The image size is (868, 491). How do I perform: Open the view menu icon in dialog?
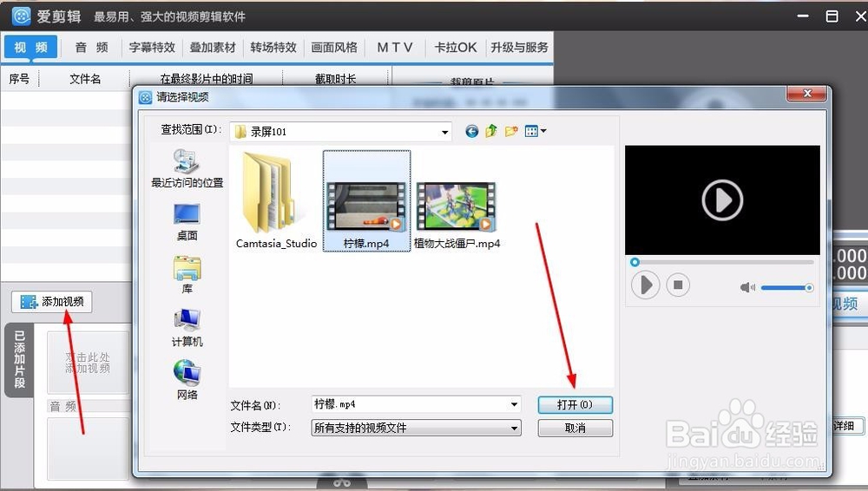(x=536, y=131)
